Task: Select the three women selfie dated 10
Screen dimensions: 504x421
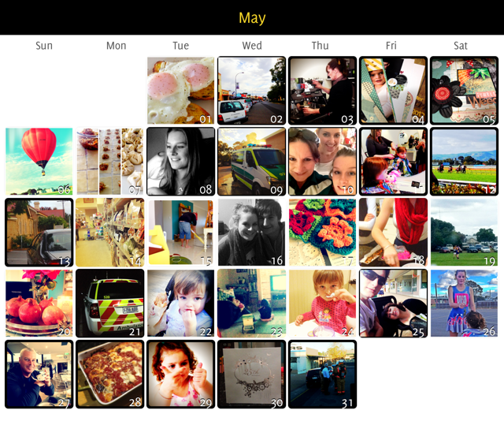Action: click(x=322, y=162)
